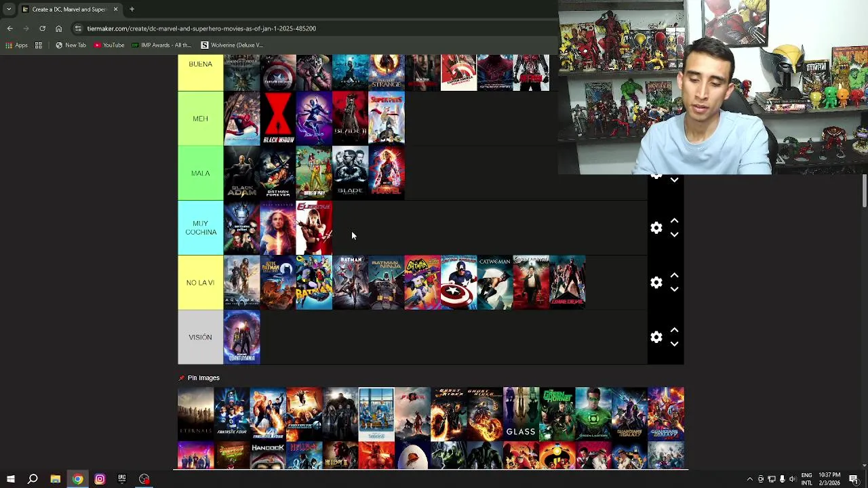Select the Green Lantern poster
Image resolution: width=868 pixels, height=488 pixels.
[593, 413]
